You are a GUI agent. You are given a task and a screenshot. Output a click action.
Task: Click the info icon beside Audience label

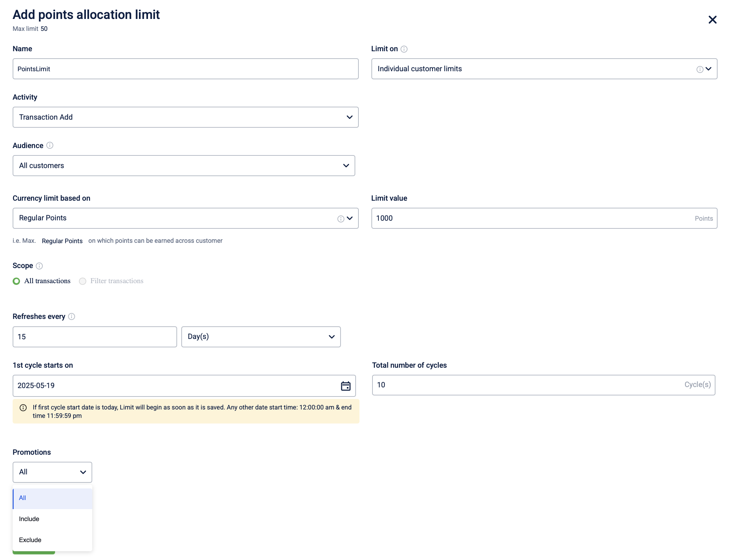coord(50,145)
